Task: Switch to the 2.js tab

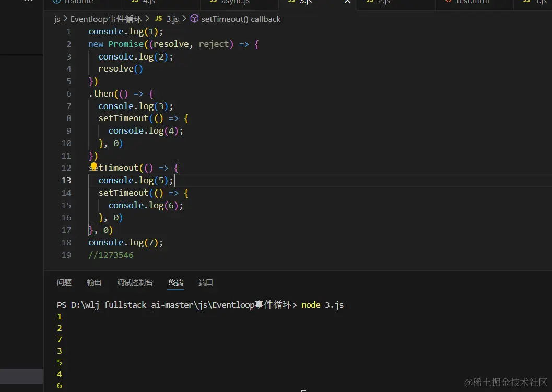Action: tap(381, 2)
